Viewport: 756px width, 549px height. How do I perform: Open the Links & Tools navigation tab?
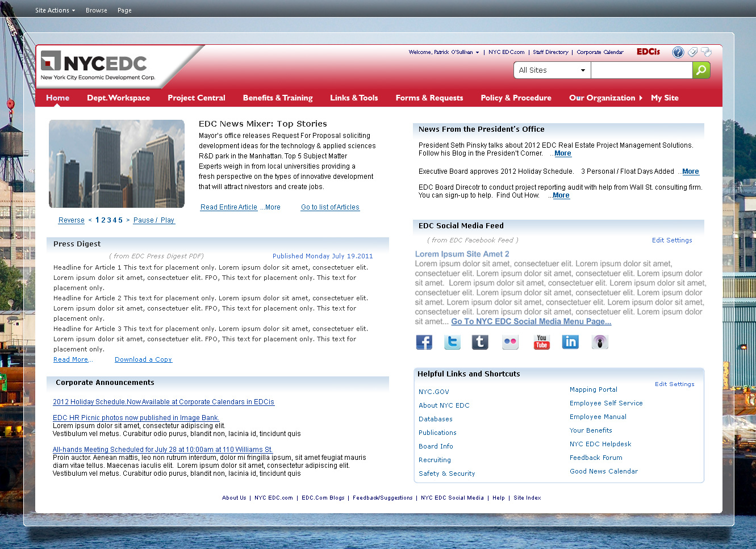(x=354, y=98)
